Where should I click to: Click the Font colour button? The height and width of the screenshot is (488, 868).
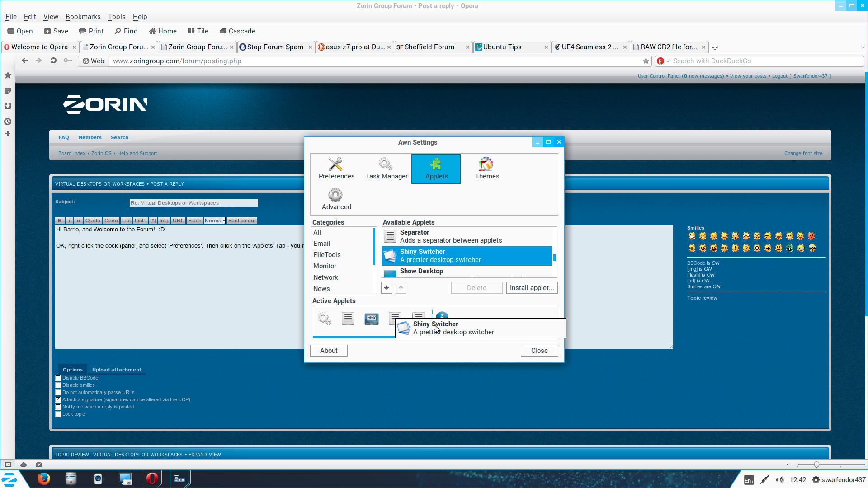pos(242,221)
